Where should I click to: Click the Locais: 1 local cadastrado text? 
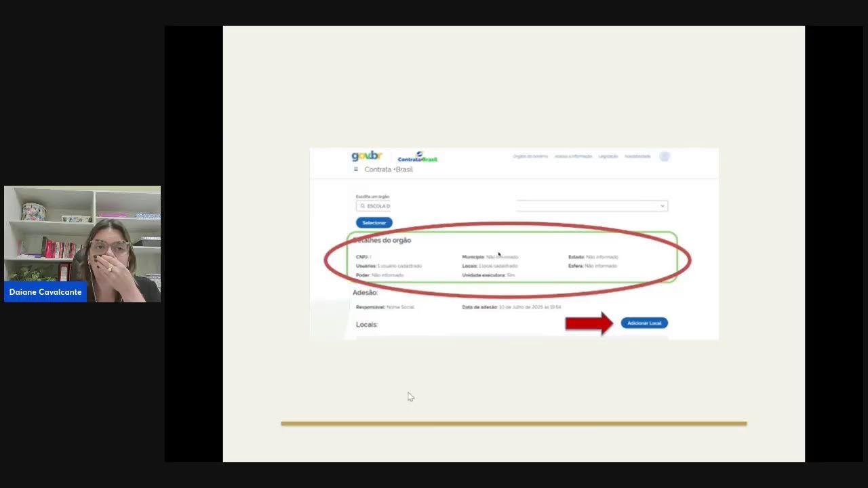coord(490,266)
